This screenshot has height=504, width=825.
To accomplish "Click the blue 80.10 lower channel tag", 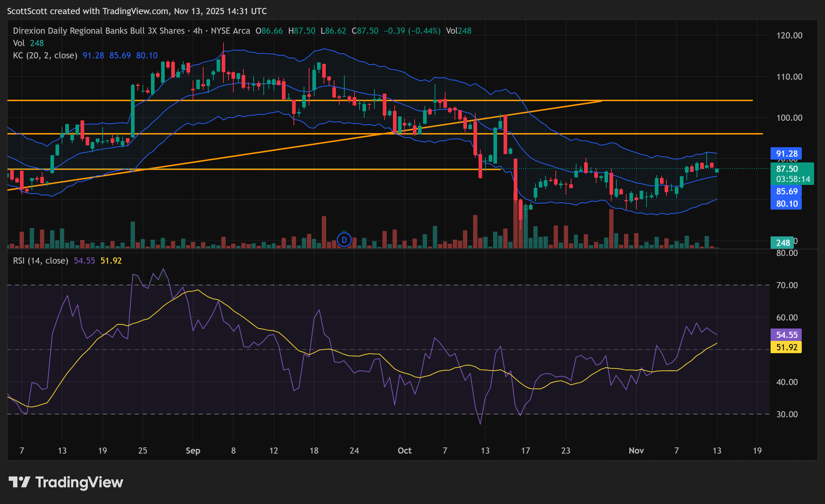I will (x=786, y=204).
